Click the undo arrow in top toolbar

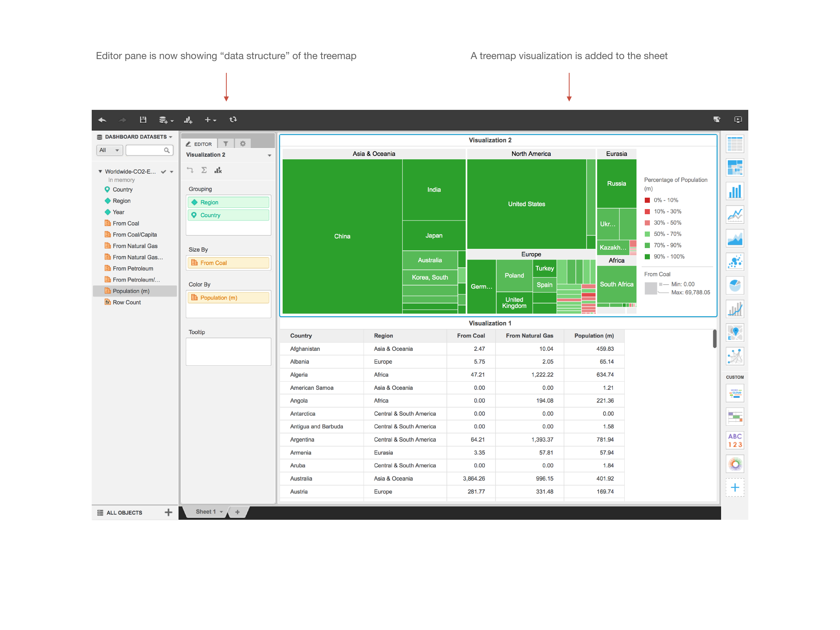point(102,120)
